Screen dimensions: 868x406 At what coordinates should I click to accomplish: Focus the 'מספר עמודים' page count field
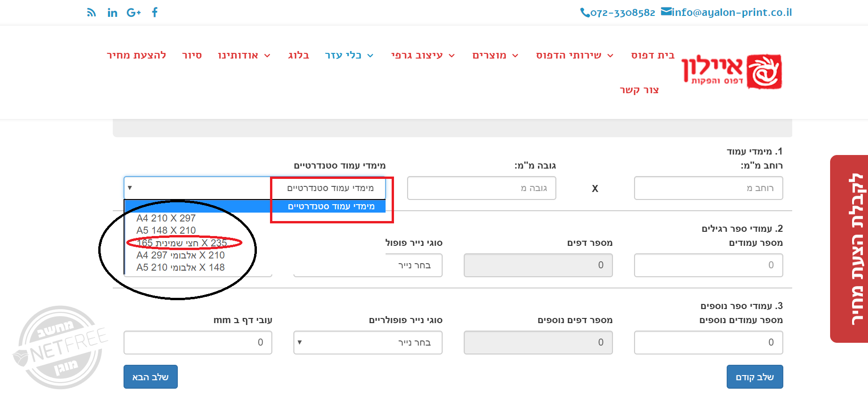tap(708, 265)
